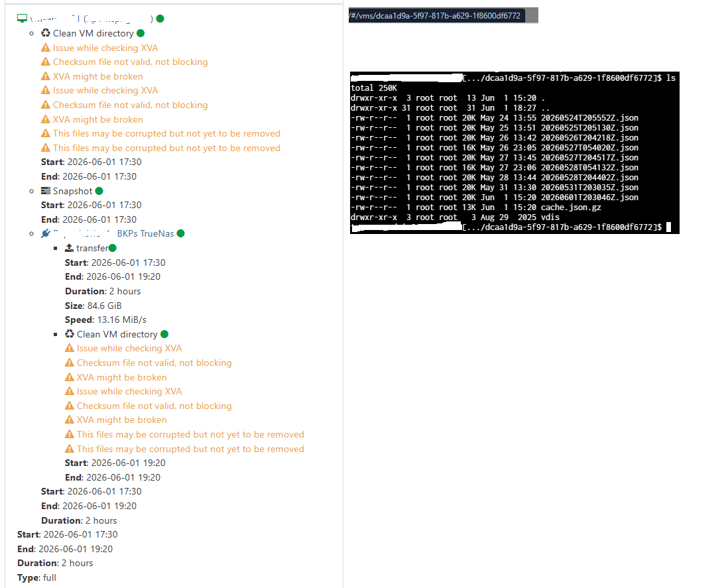Click cache.json.gz in the terminal listing
The width and height of the screenshot is (726, 588).
point(571,207)
